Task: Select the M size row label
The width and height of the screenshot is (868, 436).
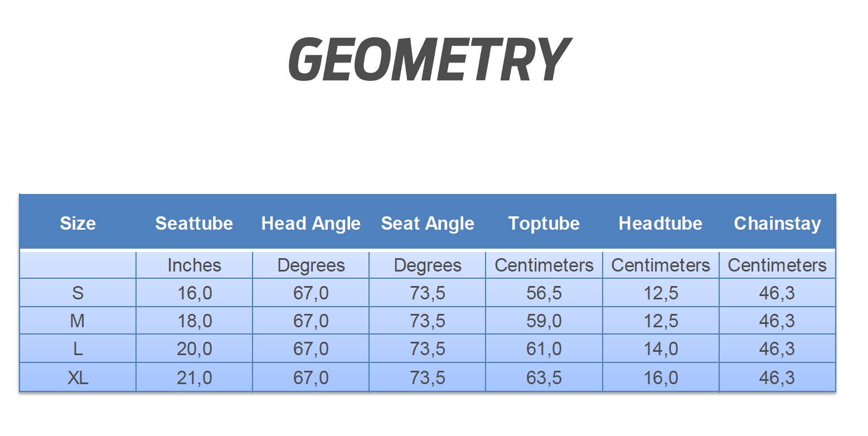Action: (77, 321)
